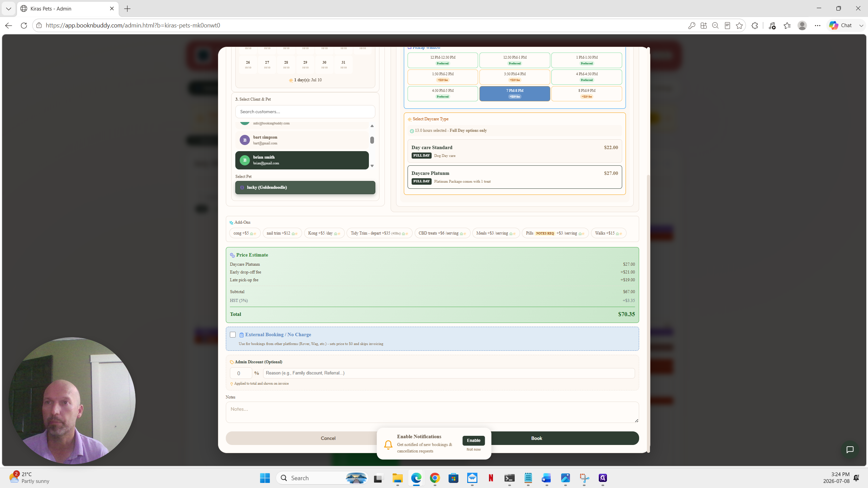Pick calendar day 27

pyautogui.click(x=267, y=64)
